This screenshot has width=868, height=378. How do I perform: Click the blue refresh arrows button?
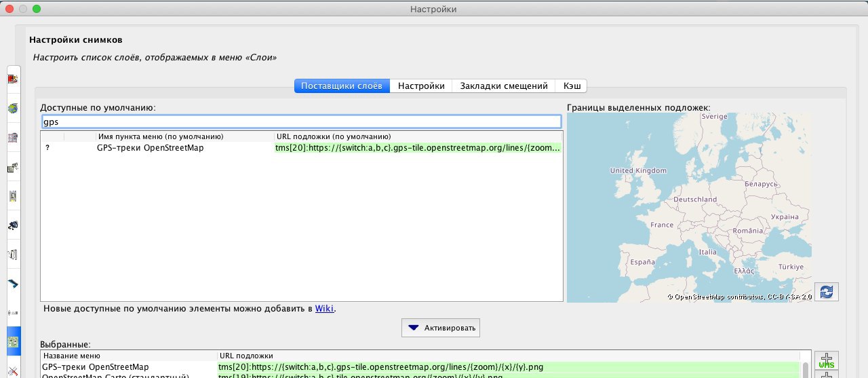[827, 292]
